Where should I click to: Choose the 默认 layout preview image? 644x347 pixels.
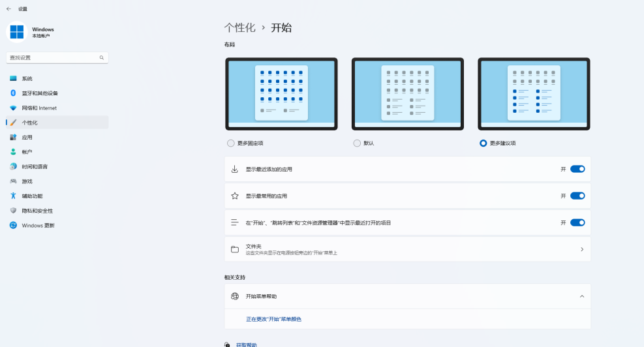coord(408,94)
